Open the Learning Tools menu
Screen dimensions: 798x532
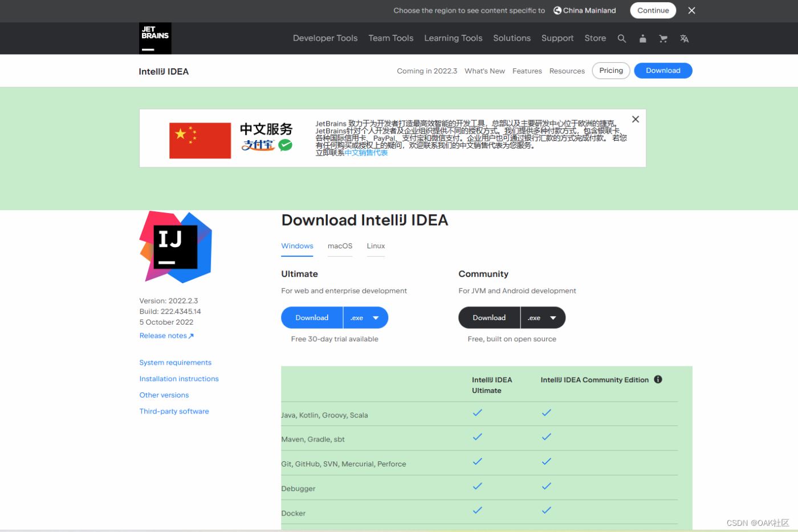point(453,38)
